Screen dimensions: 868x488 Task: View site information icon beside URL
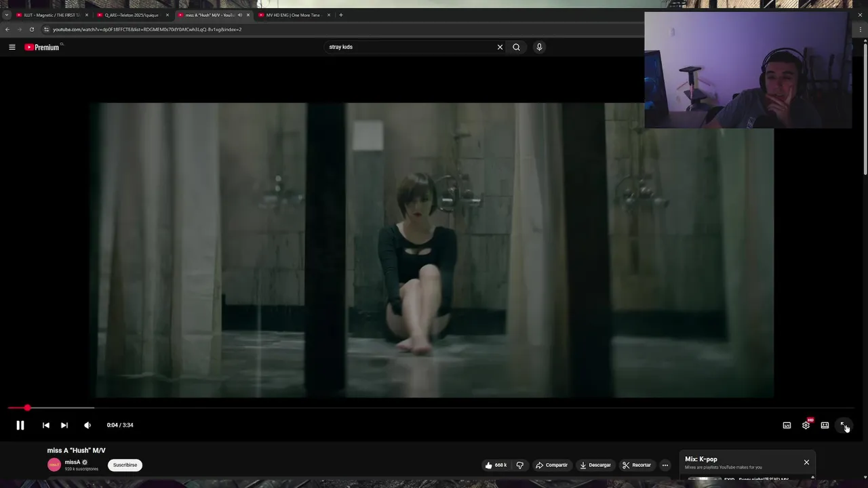pyautogui.click(x=46, y=29)
